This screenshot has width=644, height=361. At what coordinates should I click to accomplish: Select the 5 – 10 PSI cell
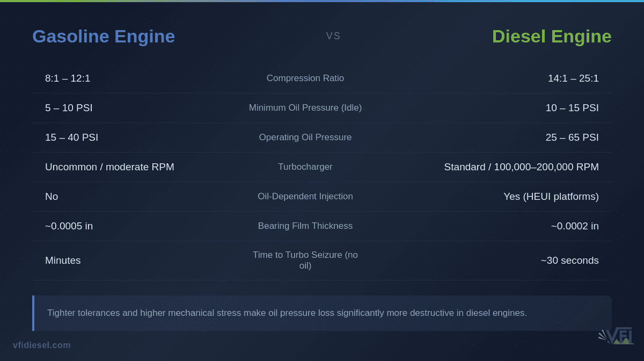pyautogui.click(x=69, y=107)
